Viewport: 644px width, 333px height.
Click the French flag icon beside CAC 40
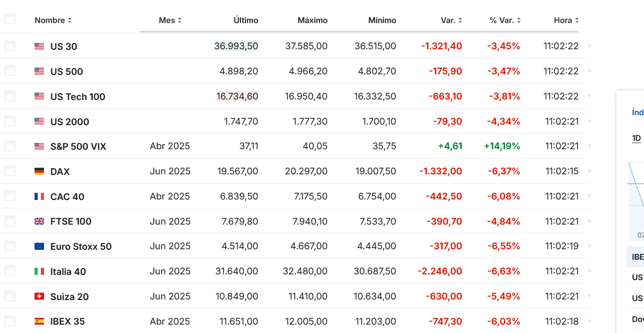[39, 196]
